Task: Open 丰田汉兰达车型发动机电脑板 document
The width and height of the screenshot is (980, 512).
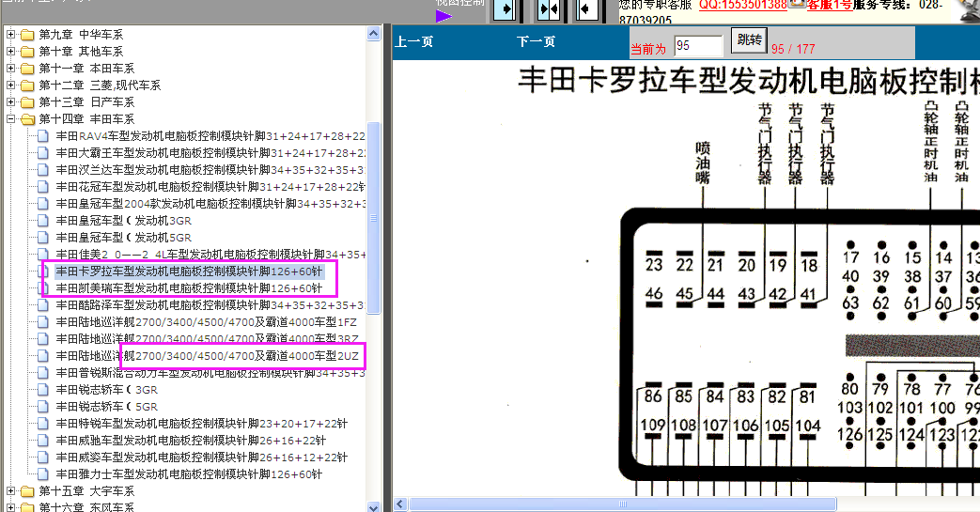Action: (210, 169)
